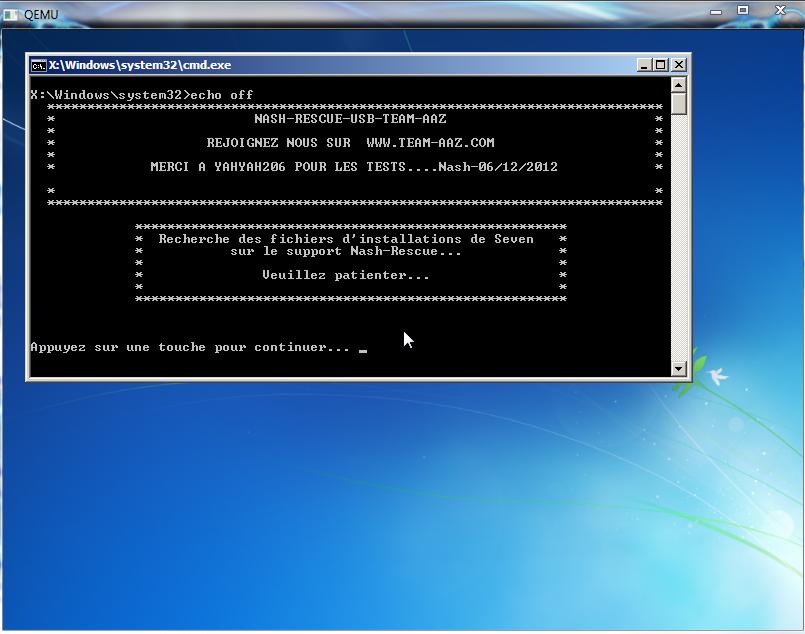This screenshot has height=634, width=805.
Task: Click the 'MERCI A YAHYAH206' line
Action: tap(354, 167)
